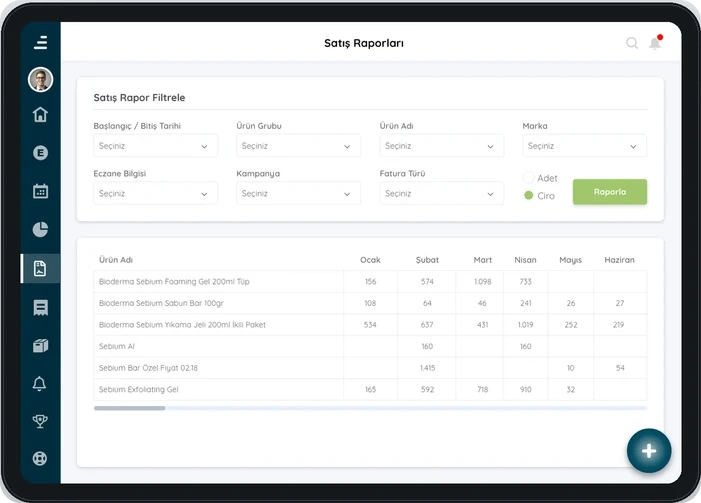Select row Bioderma Sebium Foaming Gel 200ml Tüp
701x503 pixels.
tap(370, 281)
